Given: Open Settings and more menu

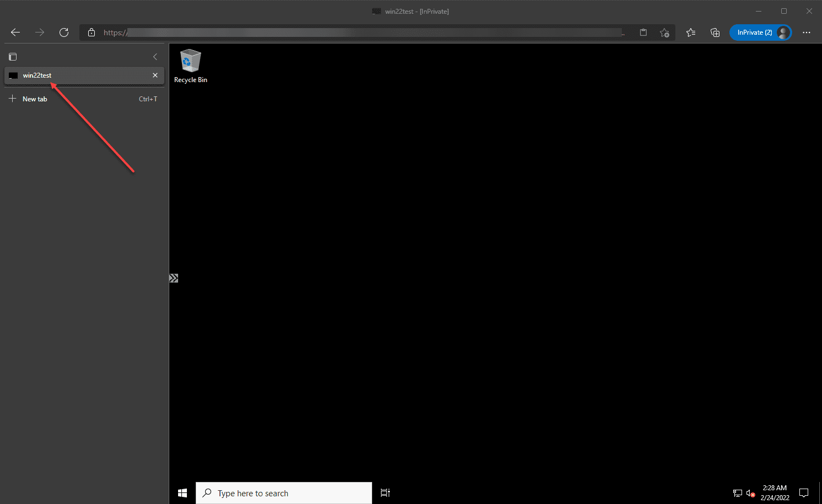Looking at the screenshot, I should coord(807,32).
